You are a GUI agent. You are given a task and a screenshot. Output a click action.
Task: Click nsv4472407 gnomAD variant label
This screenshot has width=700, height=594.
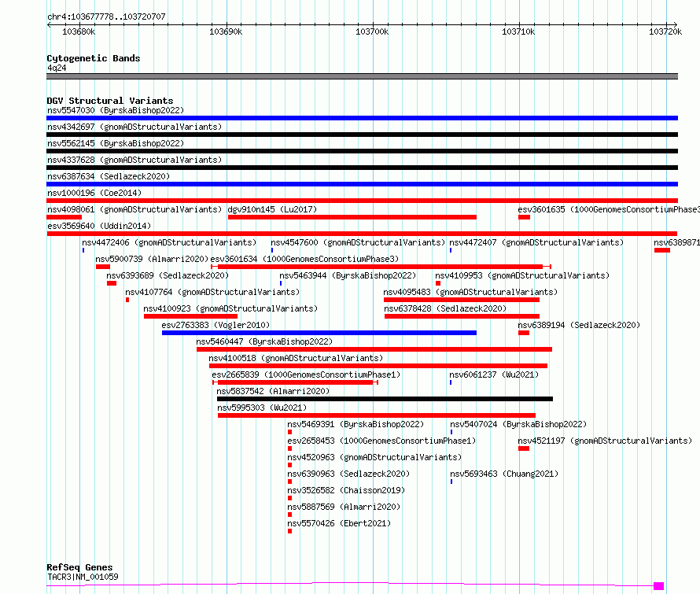pos(536,242)
